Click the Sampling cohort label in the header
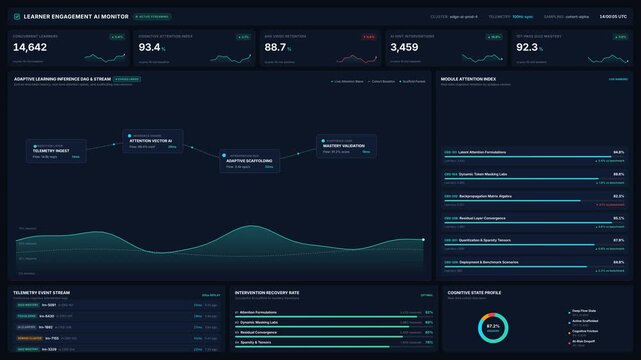The height and width of the screenshot is (360, 641). 566,17
